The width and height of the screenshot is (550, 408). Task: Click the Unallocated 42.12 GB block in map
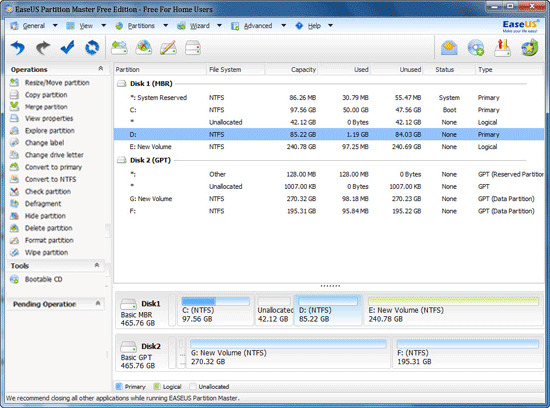pyautogui.click(x=274, y=310)
